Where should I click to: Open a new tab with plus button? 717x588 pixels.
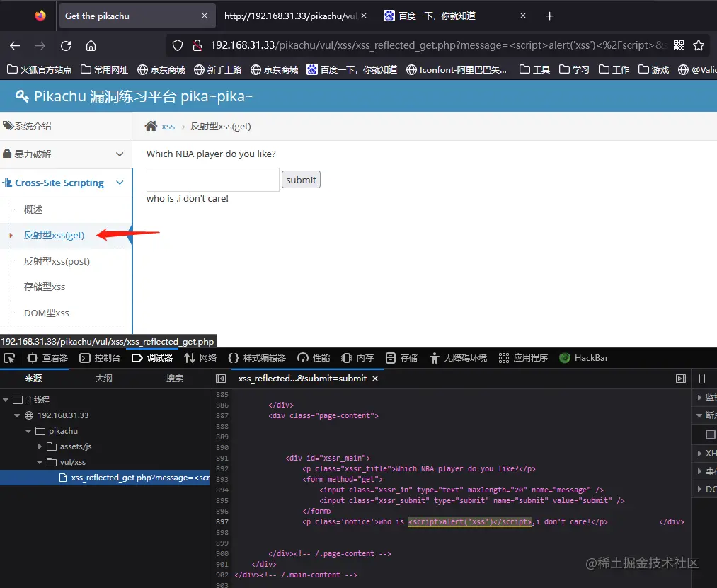(x=550, y=16)
